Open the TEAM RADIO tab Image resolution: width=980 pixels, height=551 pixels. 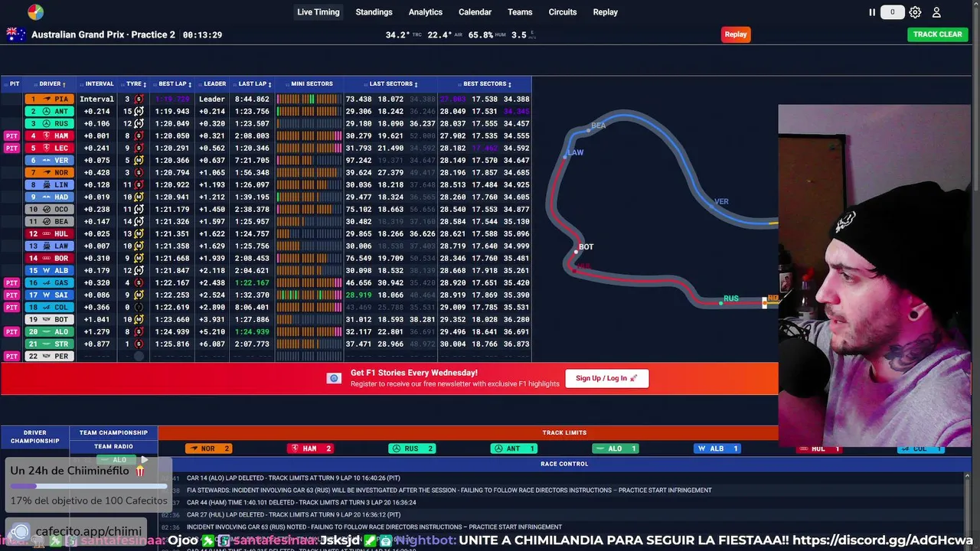point(113,446)
